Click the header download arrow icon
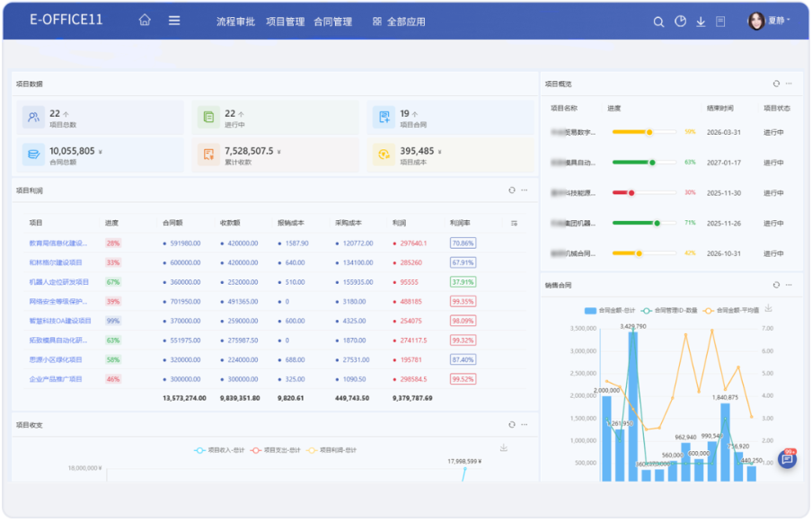Viewport: 812px width, 522px height. click(x=701, y=22)
